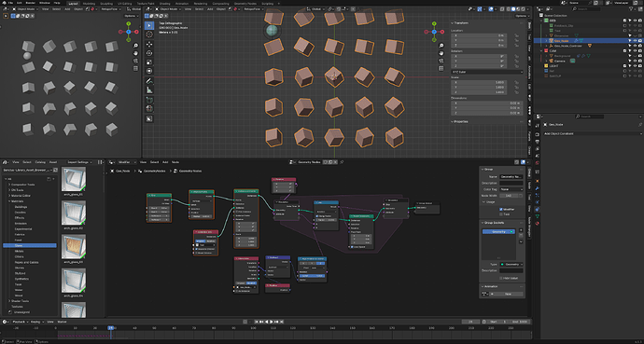Click New button in Animation panel
The width and height of the screenshot is (644, 344).
tap(508, 294)
